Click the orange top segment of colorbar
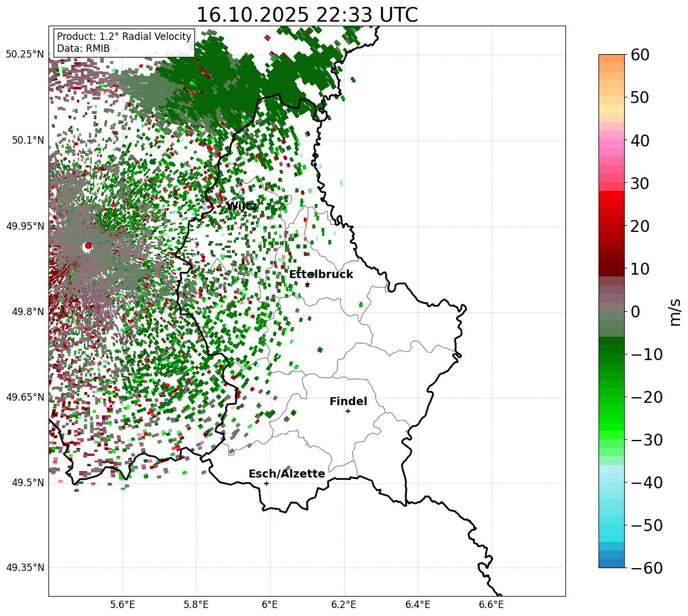Viewport: 688px width, 616px height. (612, 59)
